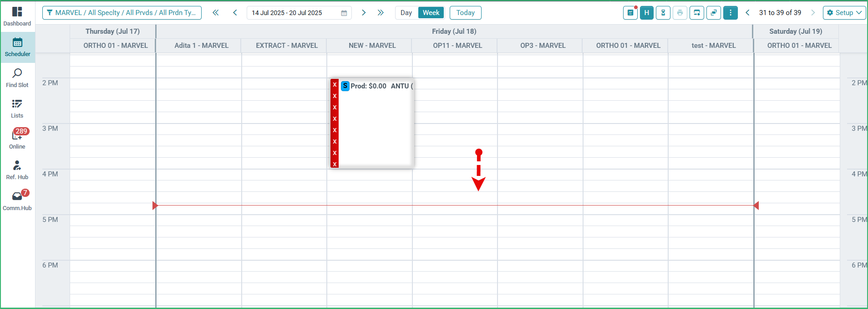The height and width of the screenshot is (309, 868).
Task: Click OP11 - MARVEL column header
Action: pyautogui.click(x=457, y=46)
